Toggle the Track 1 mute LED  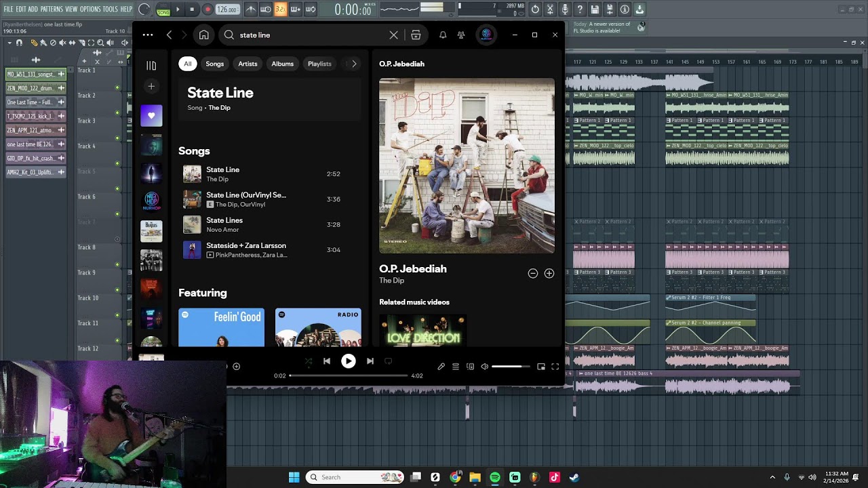pos(117,87)
